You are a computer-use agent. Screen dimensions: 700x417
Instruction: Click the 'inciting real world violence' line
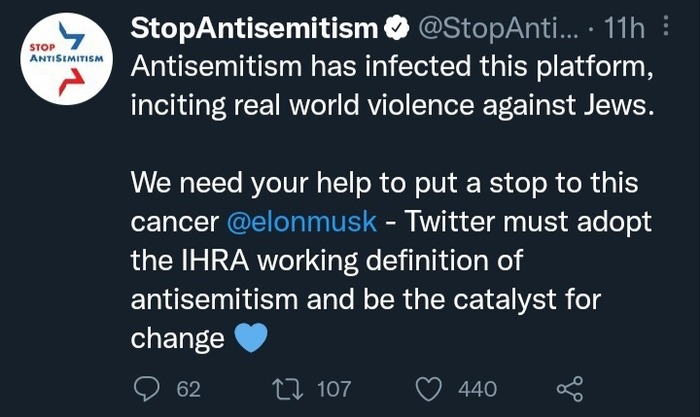(x=392, y=107)
